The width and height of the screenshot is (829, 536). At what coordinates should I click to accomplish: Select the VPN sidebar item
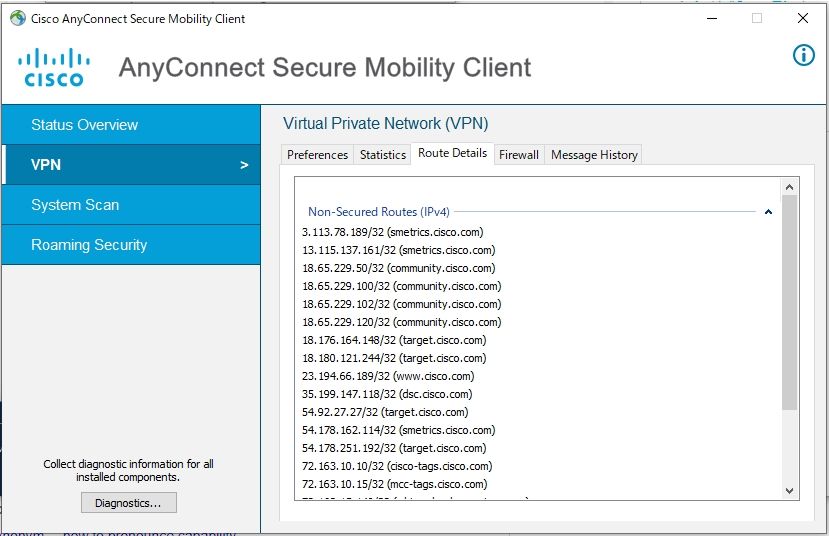pyautogui.click(x=131, y=165)
